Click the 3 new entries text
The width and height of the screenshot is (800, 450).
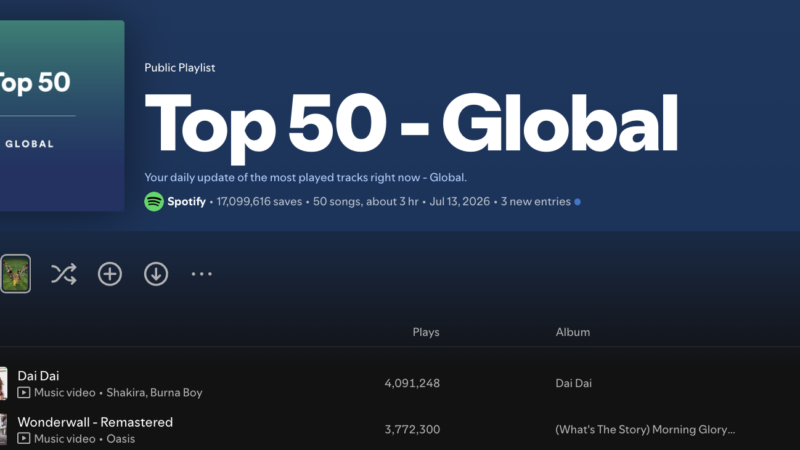(x=535, y=202)
